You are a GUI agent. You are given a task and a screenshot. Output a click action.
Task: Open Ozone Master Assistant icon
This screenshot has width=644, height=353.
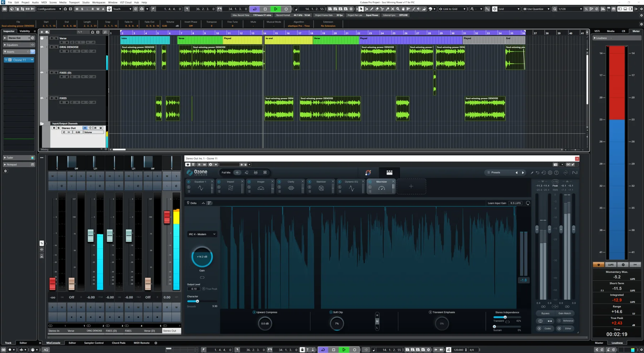(368, 173)
